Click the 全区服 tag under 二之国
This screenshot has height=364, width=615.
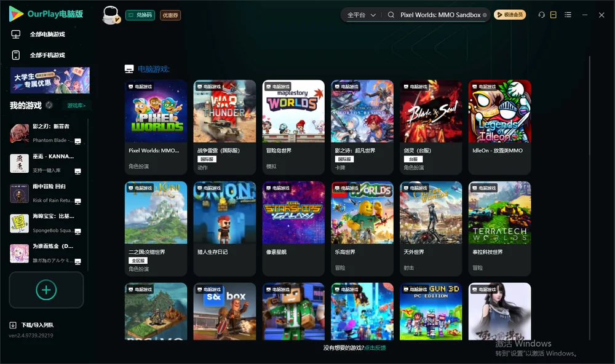click(138, 261)
